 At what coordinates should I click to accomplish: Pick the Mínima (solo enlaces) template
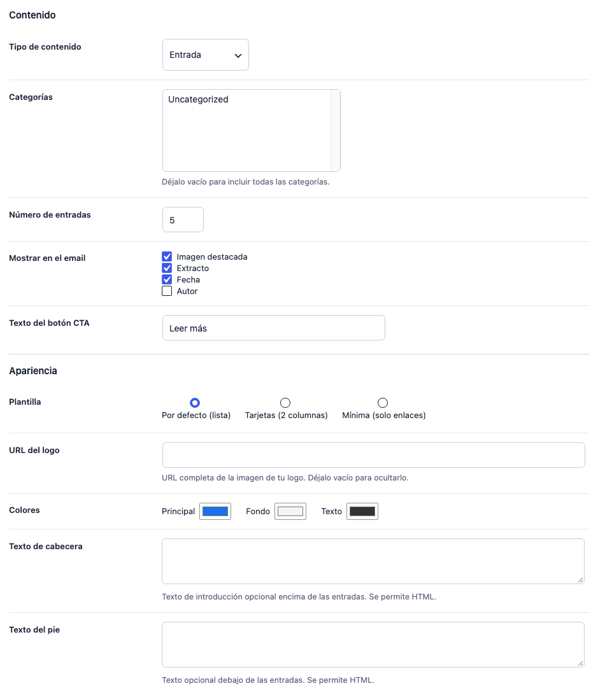tap(383, 403)
